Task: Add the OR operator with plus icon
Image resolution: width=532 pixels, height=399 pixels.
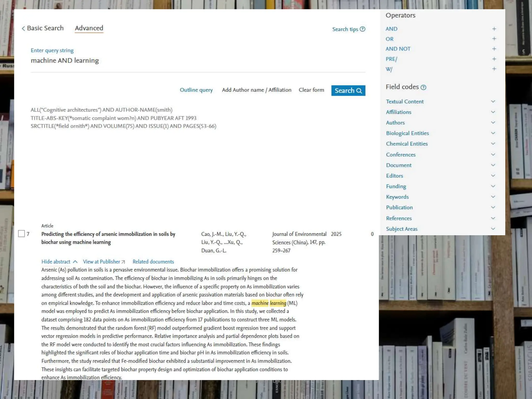Action: [x=494, y=39]
